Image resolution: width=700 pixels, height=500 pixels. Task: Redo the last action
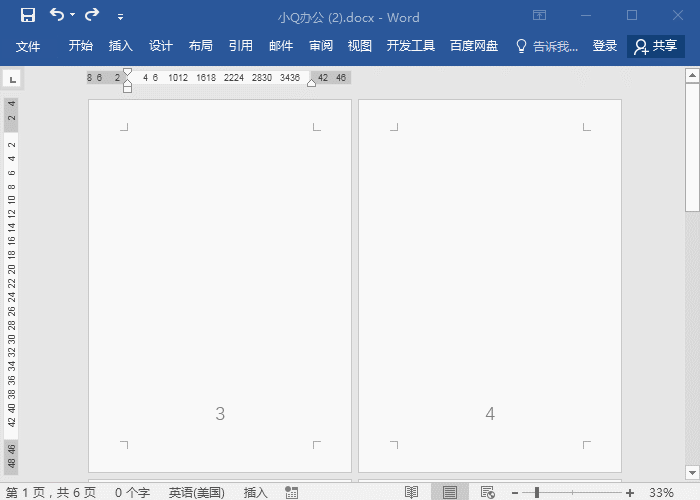tap(92, 15)
